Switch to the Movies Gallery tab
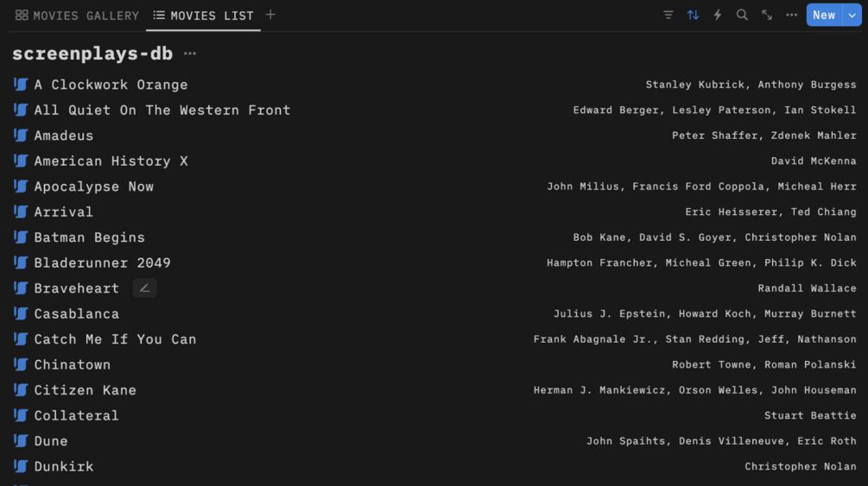Viewport: 868px width, 486px height. click(77, 16)
